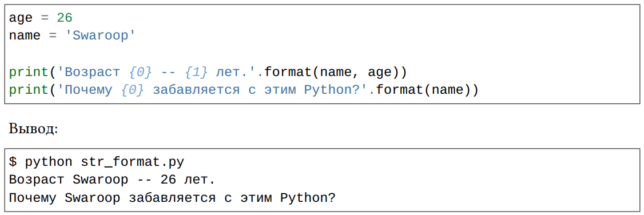
Task: Click output line starting with Почему Swaroop
Action: (173, 198)
